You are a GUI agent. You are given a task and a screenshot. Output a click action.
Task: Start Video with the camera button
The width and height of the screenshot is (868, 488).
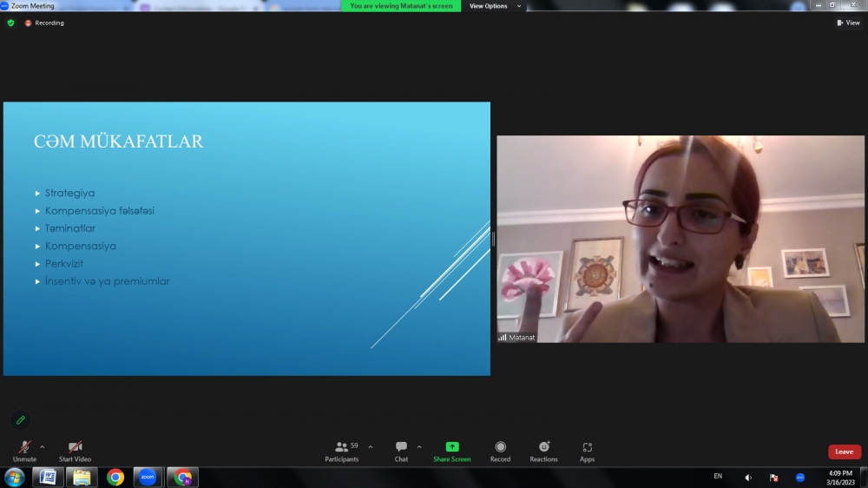pyautogui.click(x=75, y=449)
